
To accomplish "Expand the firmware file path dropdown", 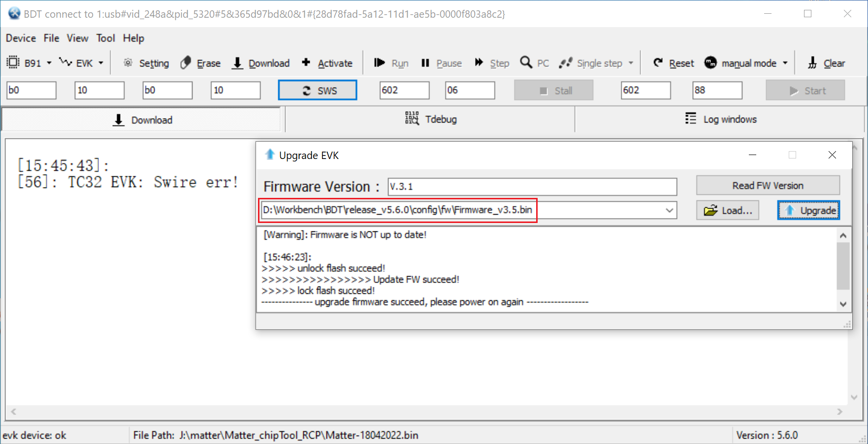I will [669, 210].
